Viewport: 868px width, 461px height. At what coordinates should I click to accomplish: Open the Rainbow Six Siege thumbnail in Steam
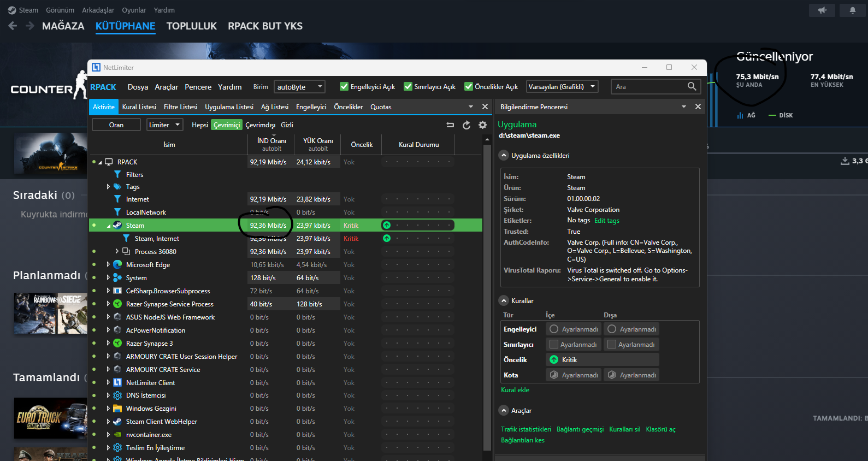pyautogui.click(x=50, y=314)
